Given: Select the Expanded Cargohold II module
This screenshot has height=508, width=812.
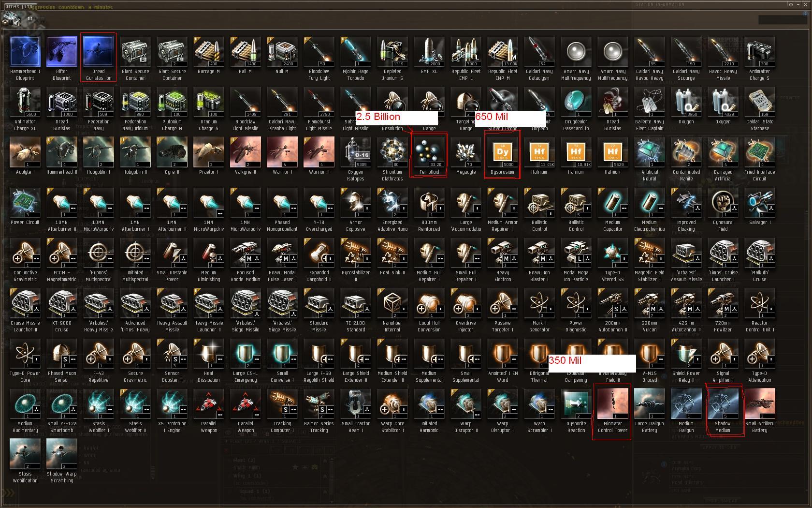Looking at the screenshot, I should click(x=319, y=259).
